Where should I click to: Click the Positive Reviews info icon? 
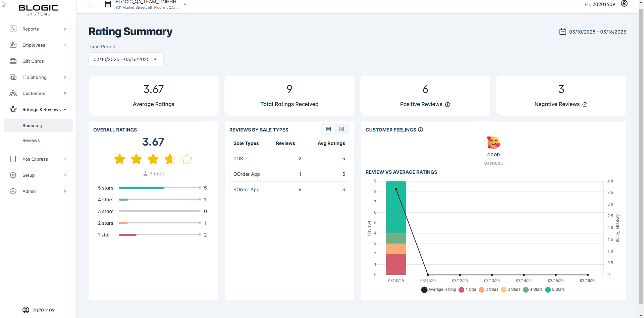tap(447, 105)
